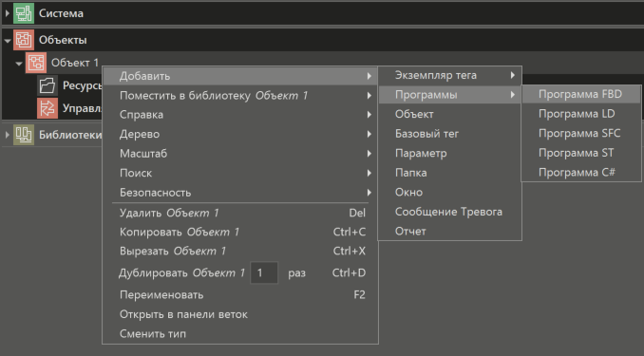
Task: Click the Ресурсы folder icon
Action: point(47,85)
